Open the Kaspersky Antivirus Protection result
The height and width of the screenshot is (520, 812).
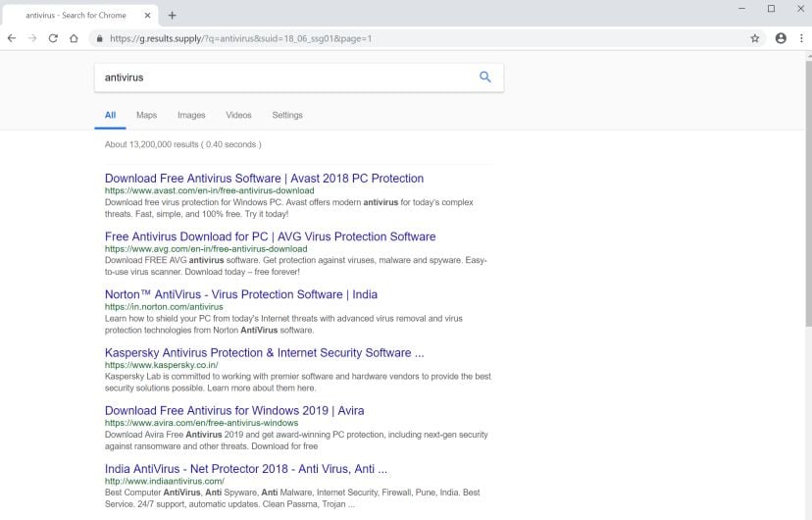[264, 352]
